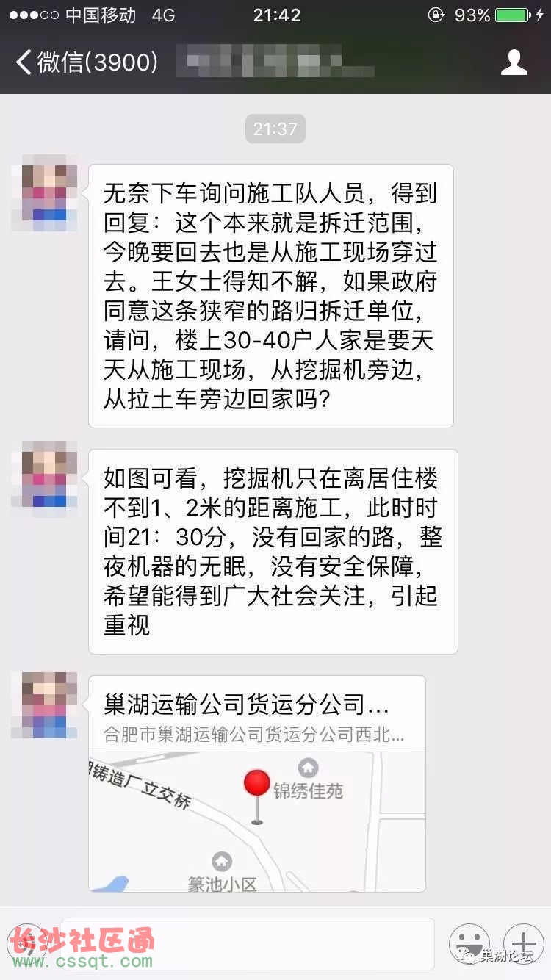Tap the blurred chat title in the header
This screenshot has width=551, height=980.
coord(276,62)
